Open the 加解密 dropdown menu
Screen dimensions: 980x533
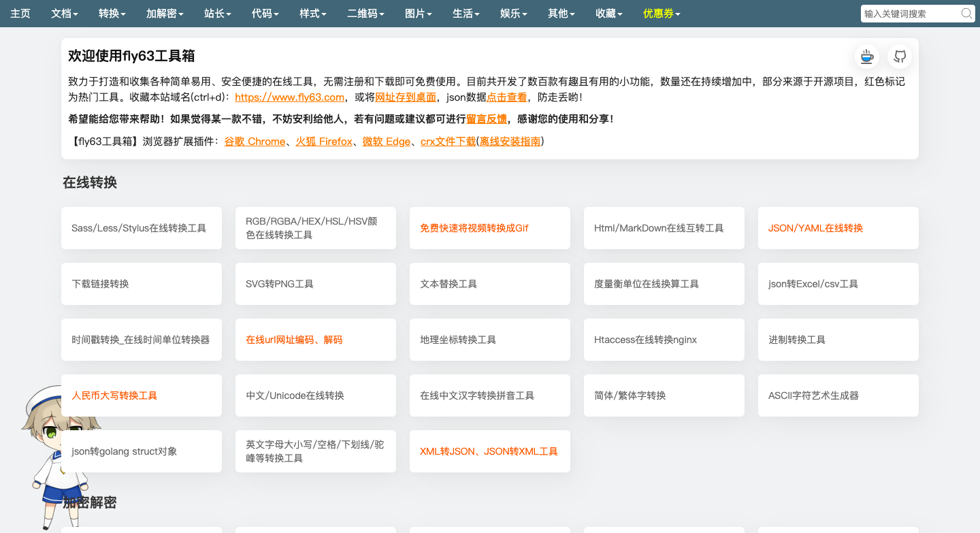[165, 13]
